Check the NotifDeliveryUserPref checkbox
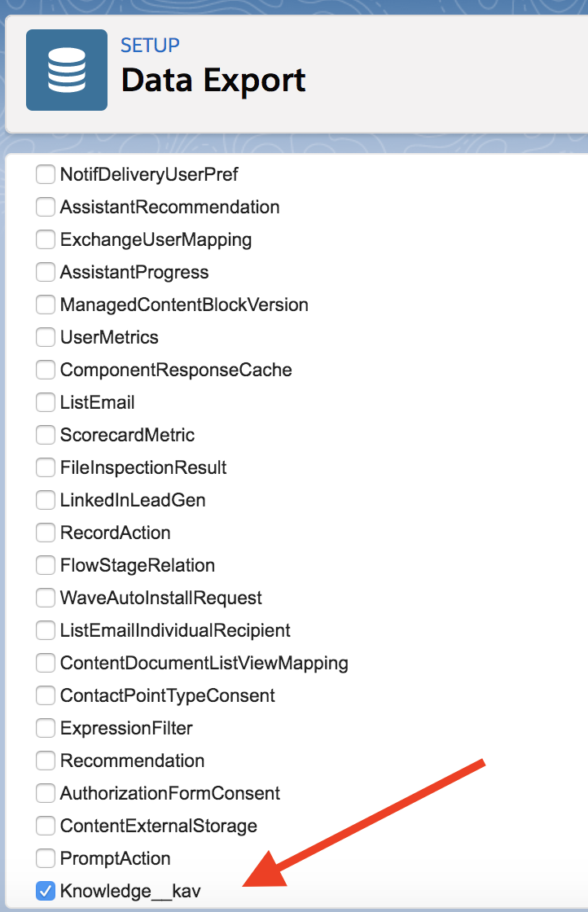Screen dimensions: 588x912 click(x=46, y=174)
